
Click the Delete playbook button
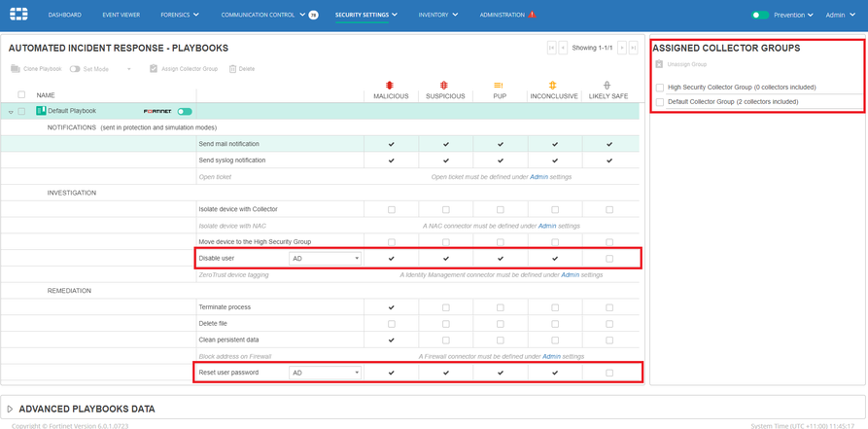pos(241,69)
